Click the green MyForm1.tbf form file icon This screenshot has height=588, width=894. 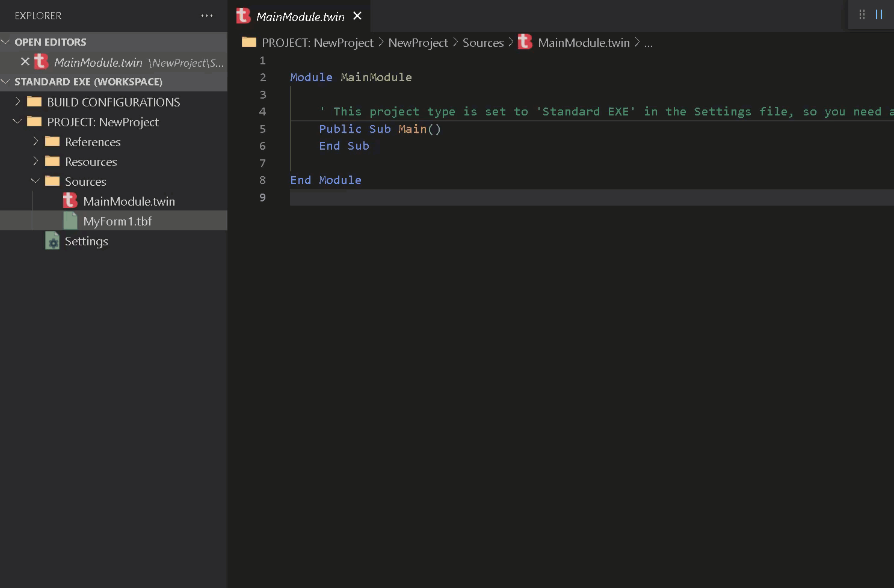pyautogui.click(x=70, y=221)
